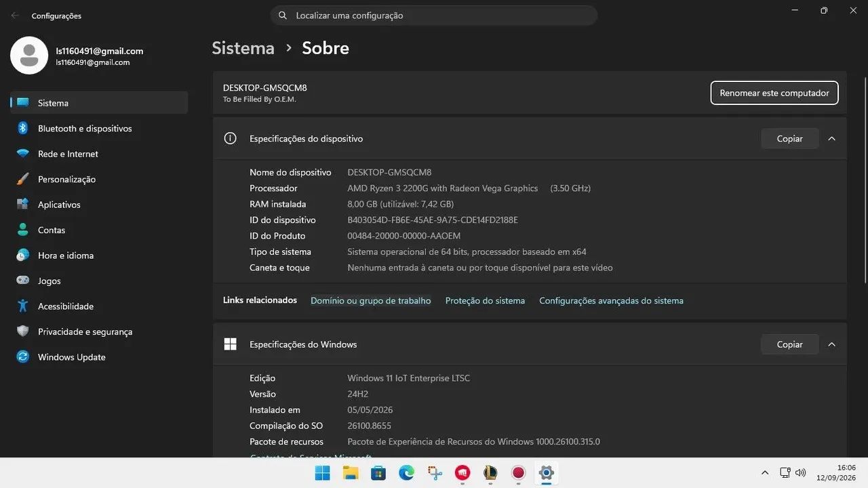
Task: Click the Privacidade e segurança shield icon
Action: pyautogui.click(x=23, y=331)
